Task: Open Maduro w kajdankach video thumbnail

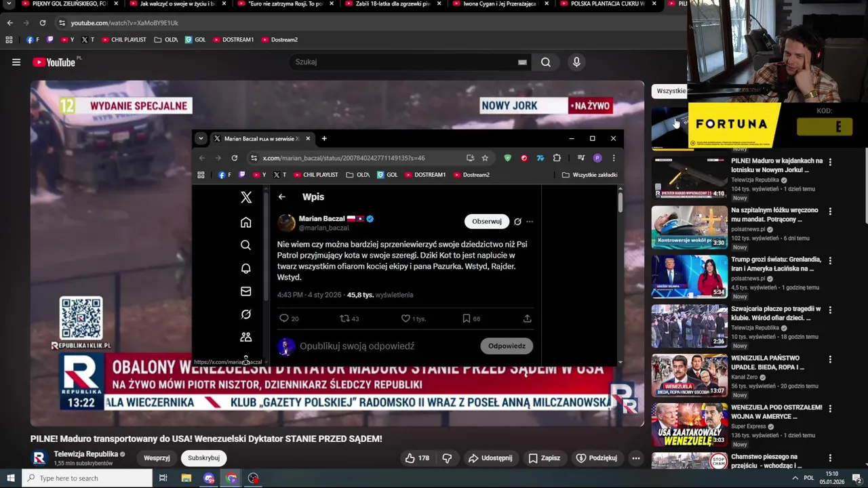Action: (689, 178)
